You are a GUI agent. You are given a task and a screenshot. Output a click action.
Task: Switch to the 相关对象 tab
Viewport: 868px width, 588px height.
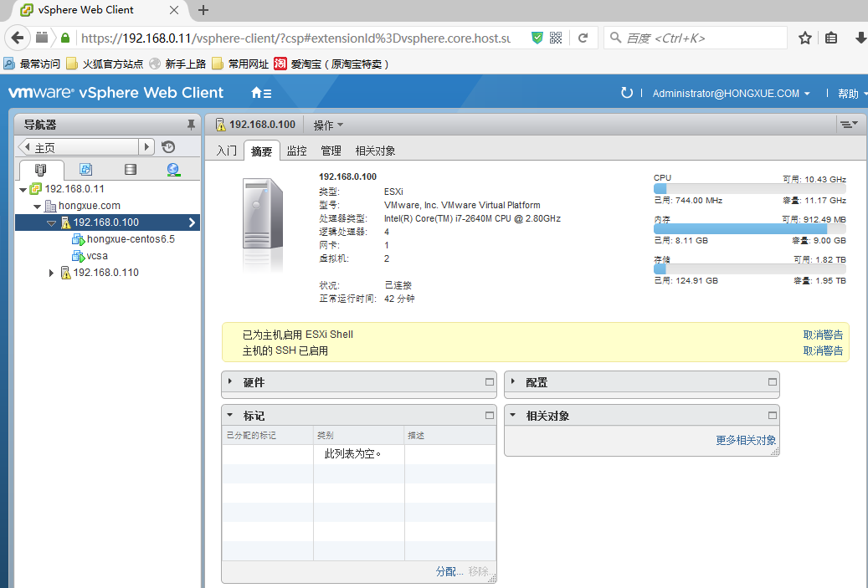375,151
